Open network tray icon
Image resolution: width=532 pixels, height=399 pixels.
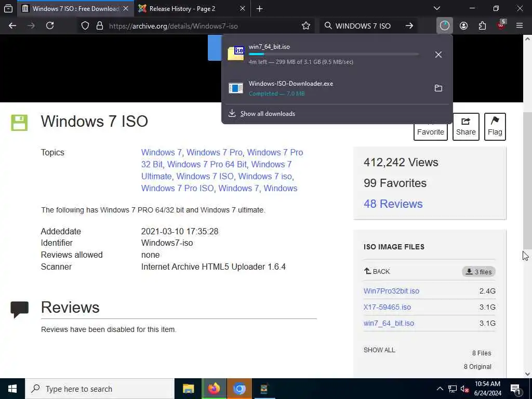tap(453, 389)
